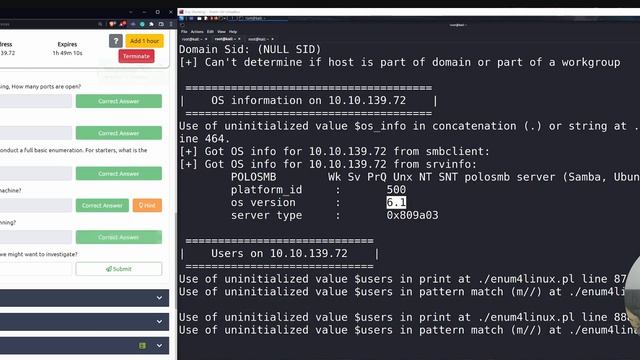Image resolution: width=640 pixels, height=360 pixels.
Task: Click the 'we might want to investigate?' question text
Action: click(39, 254)
